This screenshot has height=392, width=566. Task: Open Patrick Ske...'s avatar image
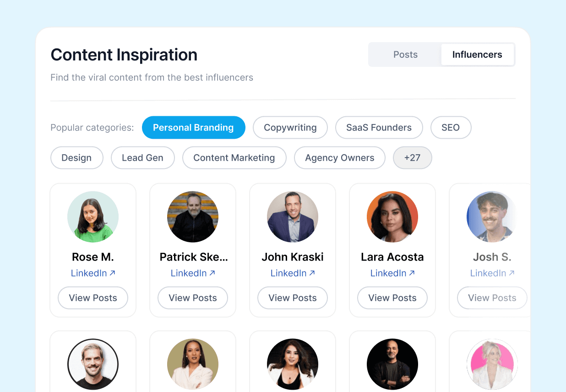(193, 217)
